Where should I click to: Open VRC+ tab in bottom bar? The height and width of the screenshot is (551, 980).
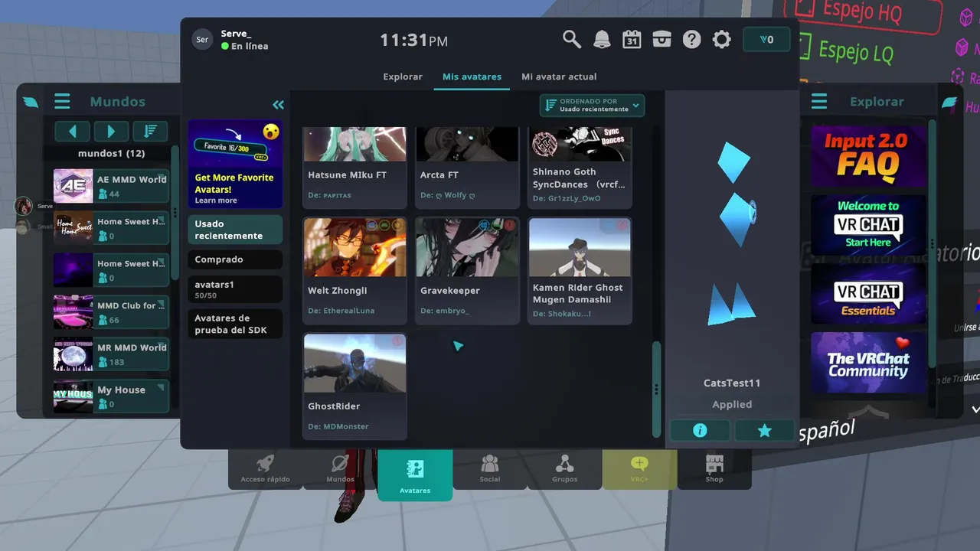[x=639, y=469]
